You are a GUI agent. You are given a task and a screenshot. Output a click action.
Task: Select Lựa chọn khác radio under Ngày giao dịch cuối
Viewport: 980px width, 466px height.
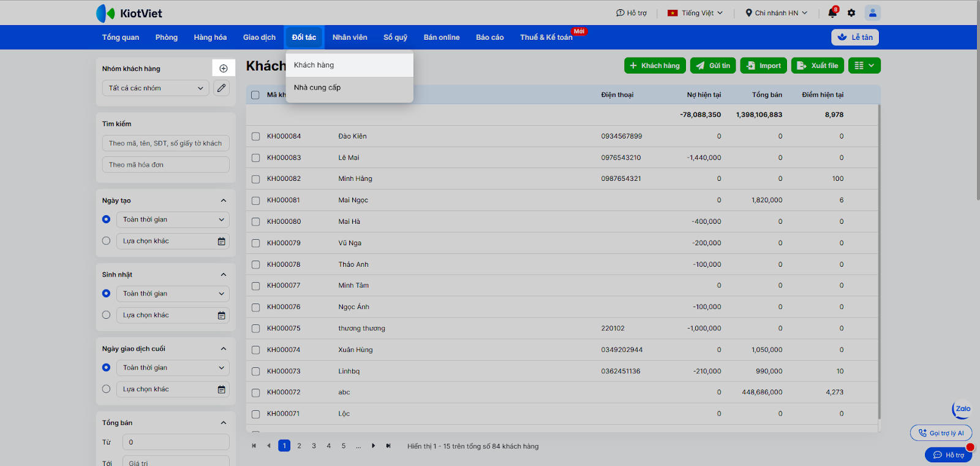107,389
